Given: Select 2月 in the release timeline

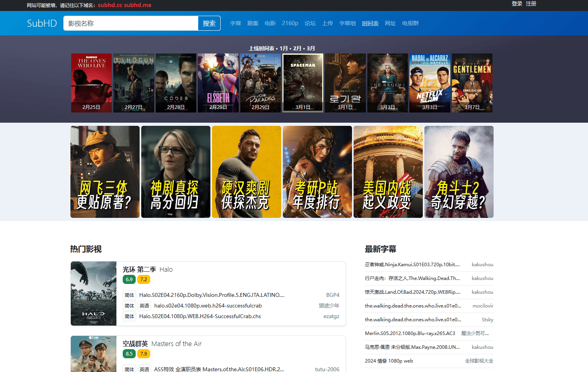Looking at the screenshot, I should pyautogui.click(x=297, y=48).
